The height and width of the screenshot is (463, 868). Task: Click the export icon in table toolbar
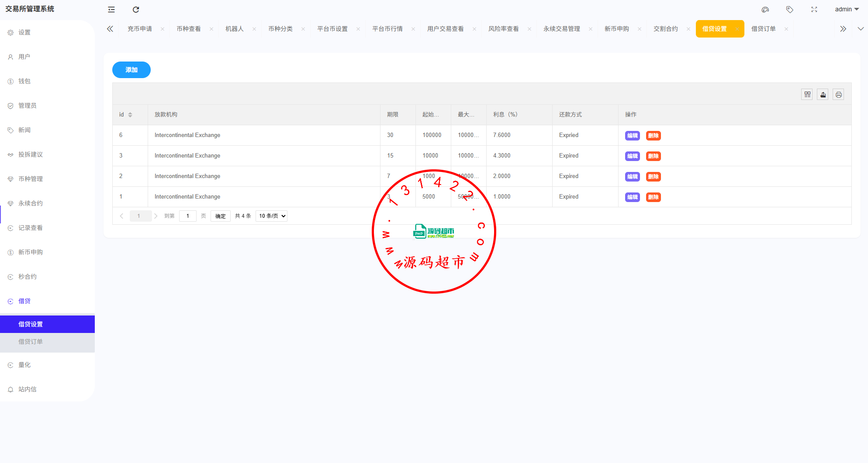(823, 95)
